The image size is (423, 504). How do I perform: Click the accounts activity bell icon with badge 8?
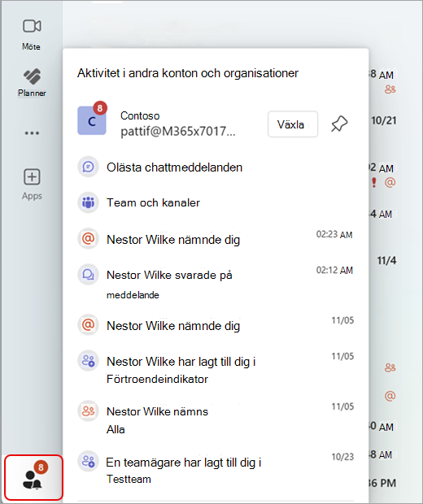pos(34,478)
